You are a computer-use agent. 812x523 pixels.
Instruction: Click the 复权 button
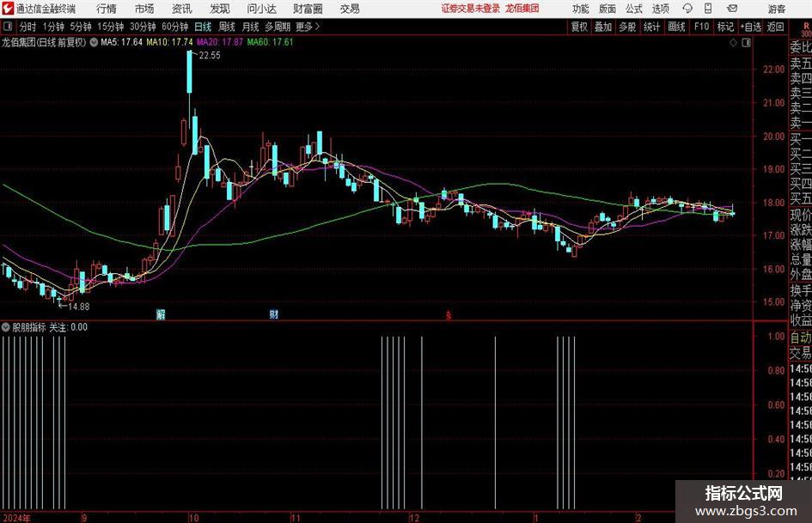pos(579,27)
